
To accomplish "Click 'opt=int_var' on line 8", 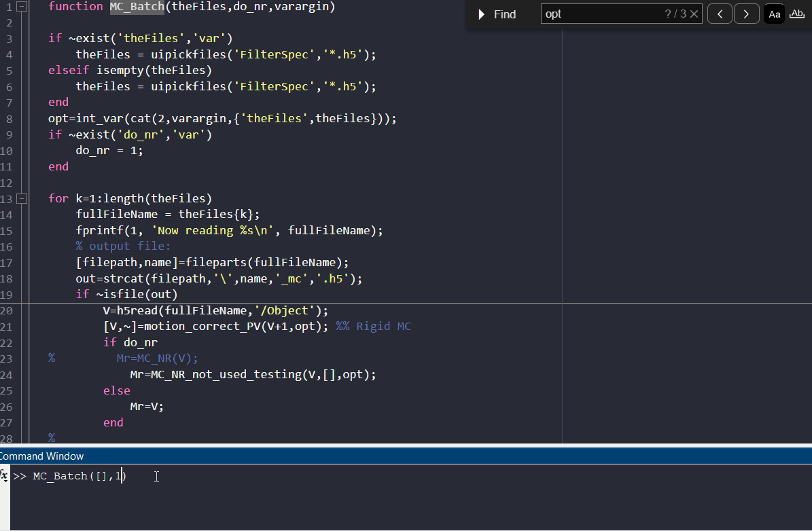I will (86, 119).
